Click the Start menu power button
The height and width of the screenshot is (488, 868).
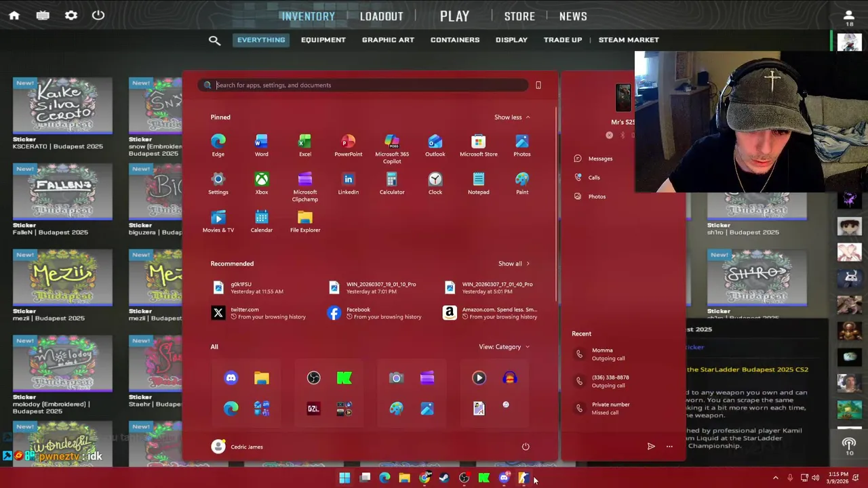point(526,447)
